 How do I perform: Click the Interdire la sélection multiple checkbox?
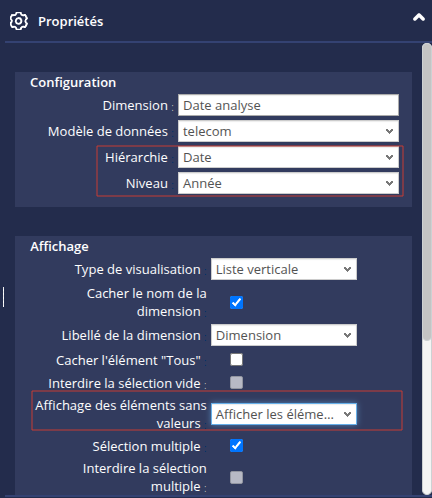coord(236,477)
